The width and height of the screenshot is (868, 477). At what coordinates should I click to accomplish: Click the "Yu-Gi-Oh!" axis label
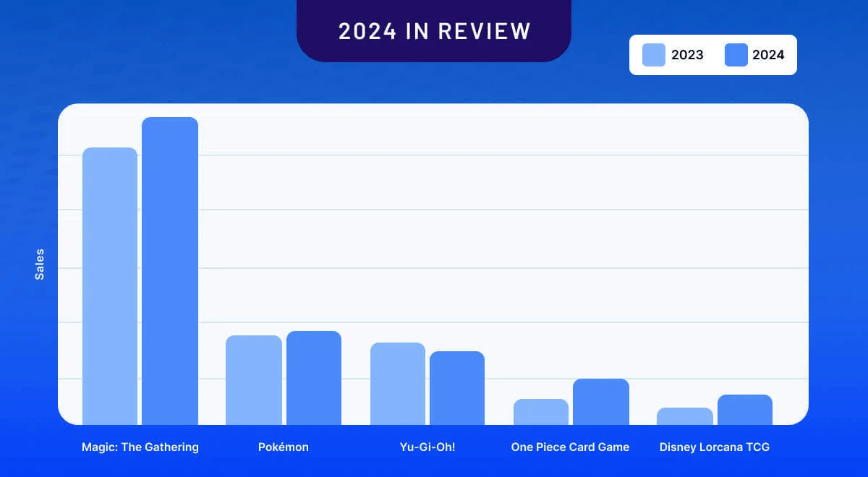point(427,447)
